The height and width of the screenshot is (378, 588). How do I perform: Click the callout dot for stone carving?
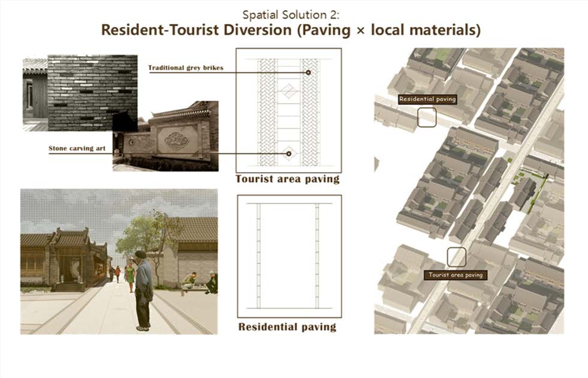tap(289, 154)
